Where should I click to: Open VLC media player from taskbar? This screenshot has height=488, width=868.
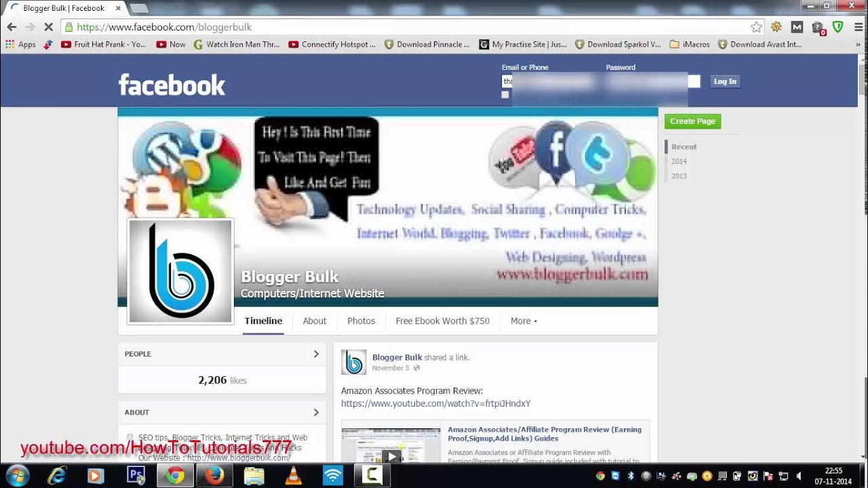click(294, 476)
